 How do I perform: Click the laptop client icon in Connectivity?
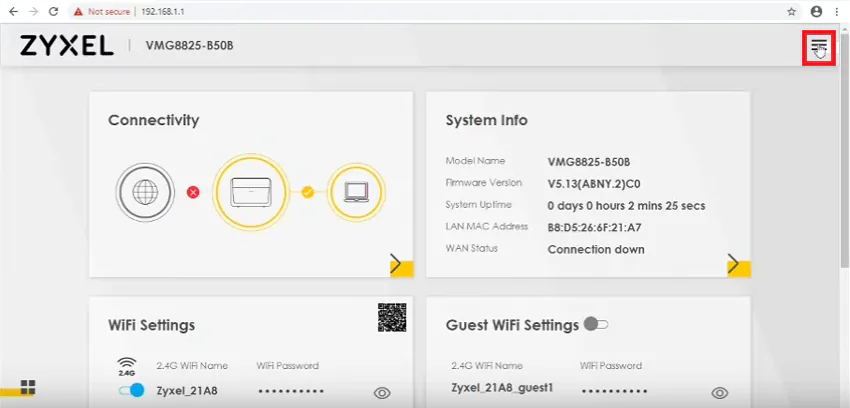pos(357,192)
